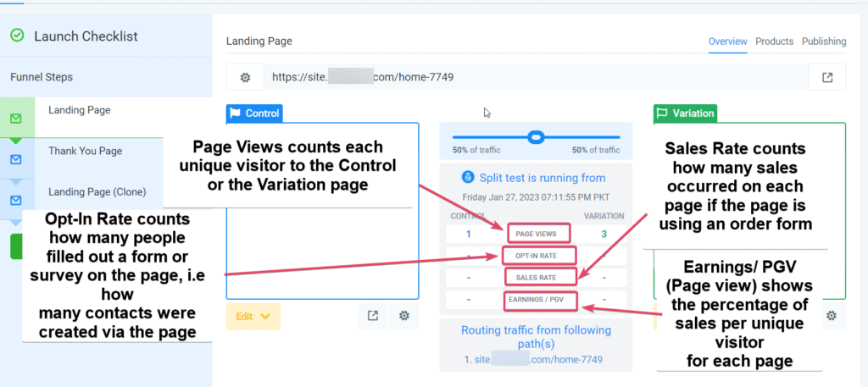Viewport: 868px width, 387px height.
Task: Click the Landing Page step envelope icon
Action: [17, 118]
